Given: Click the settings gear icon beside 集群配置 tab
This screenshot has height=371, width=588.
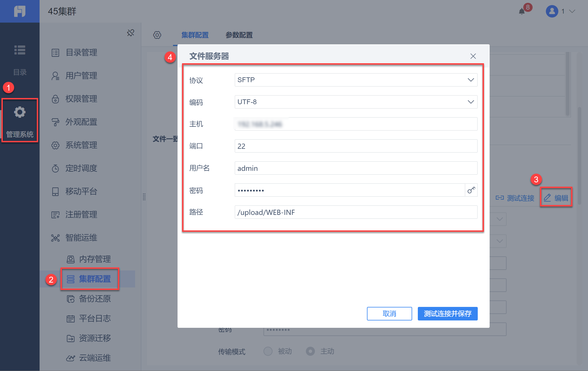Looking at the screenshot, I should tap(157, 35).
